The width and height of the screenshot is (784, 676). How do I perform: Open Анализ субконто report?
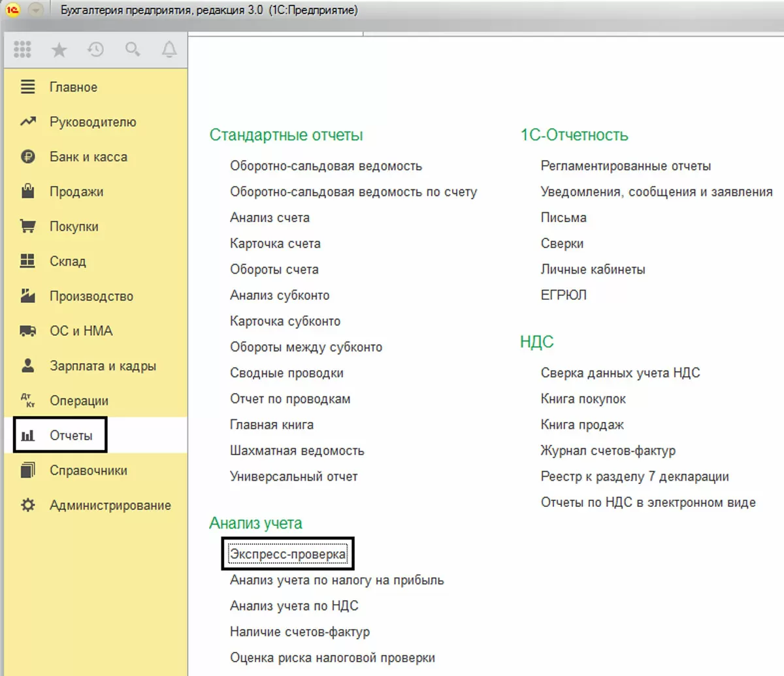(280, 295)
